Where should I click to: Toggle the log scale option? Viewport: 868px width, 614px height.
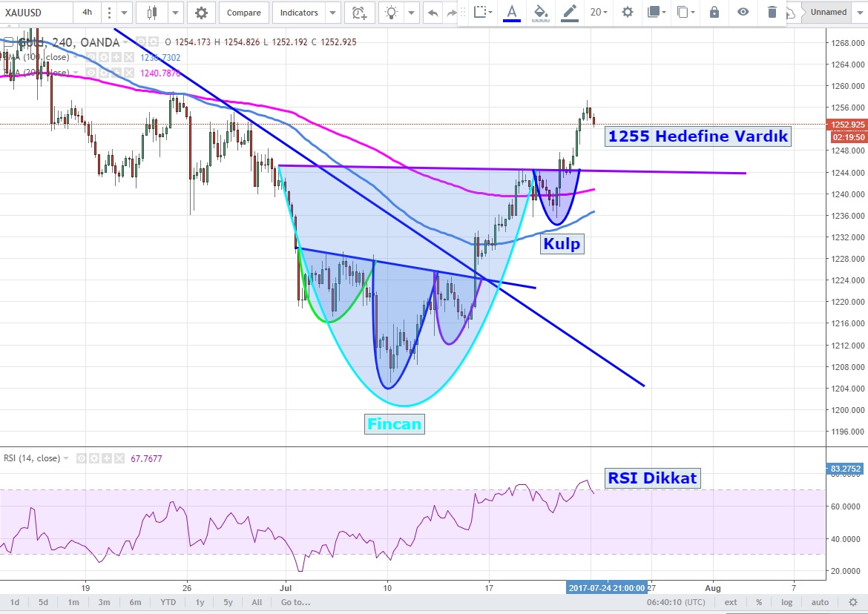tap(786, 602)
